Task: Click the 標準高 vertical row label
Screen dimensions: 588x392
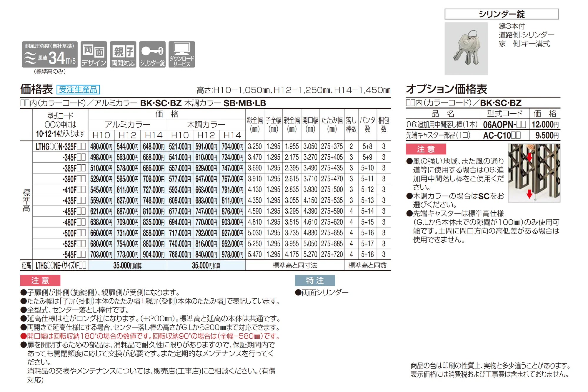Action: (26, 201)
